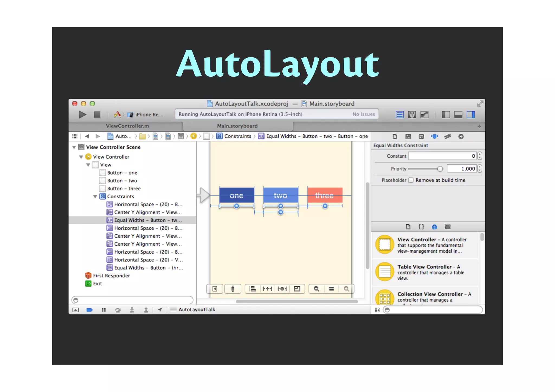Viewport: 555px width, 392px height.
Task: Click the Run (play) button
Action: [x=82, y=115]
